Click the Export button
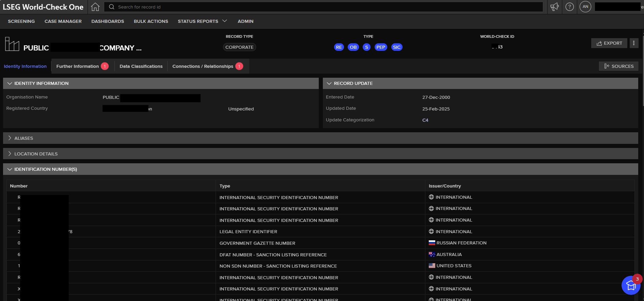 tap(609, 43)
